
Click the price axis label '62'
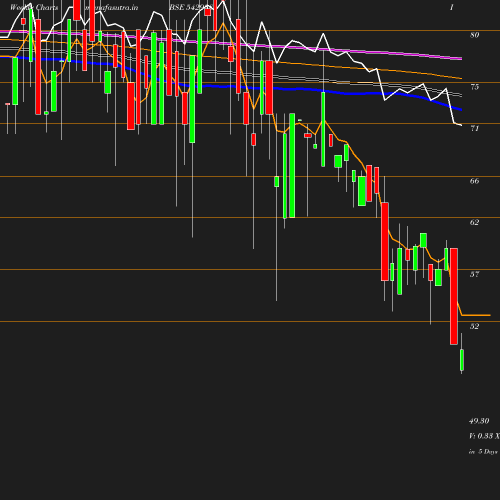click(x=475, y=222)
